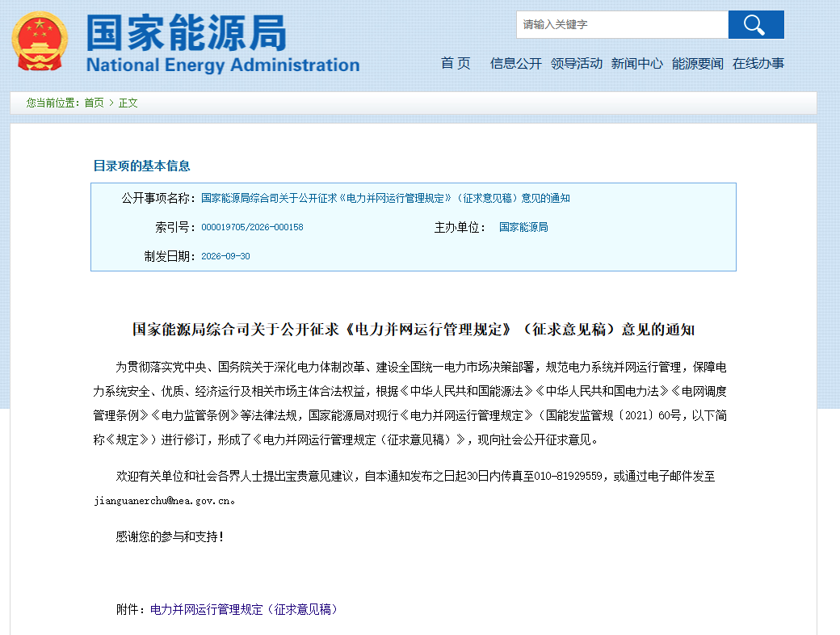
Task: Click the 公开事项名称 title value text
Action: (385, 198)
